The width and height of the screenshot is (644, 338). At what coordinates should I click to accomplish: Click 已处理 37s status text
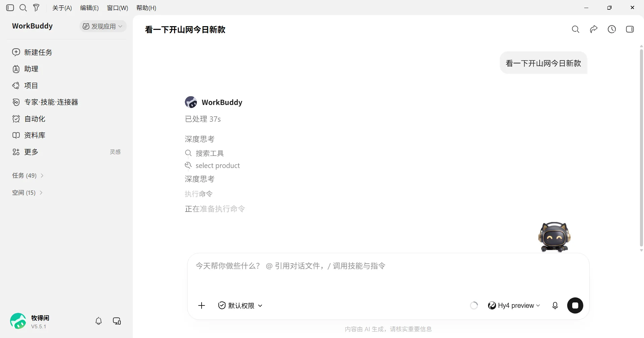point(203,119)
